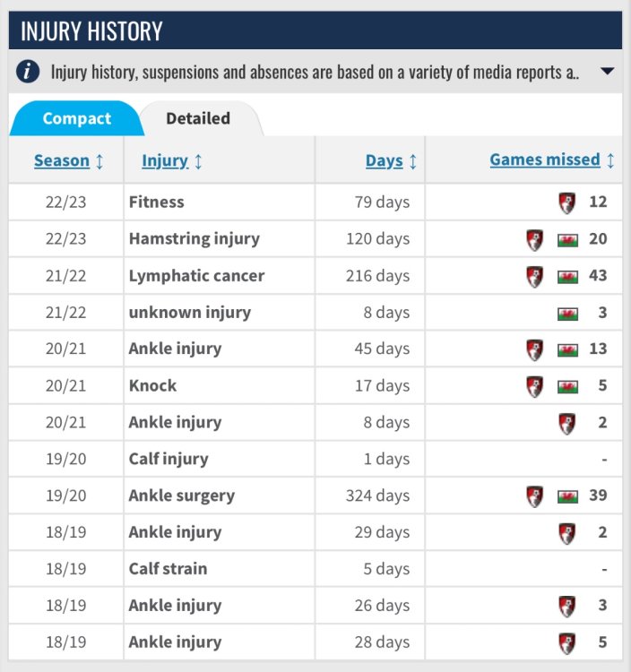
Task: Click Bournemouth crest in Lymphatic cancer row
Action: pyautogui.click(x=535, y=276)
